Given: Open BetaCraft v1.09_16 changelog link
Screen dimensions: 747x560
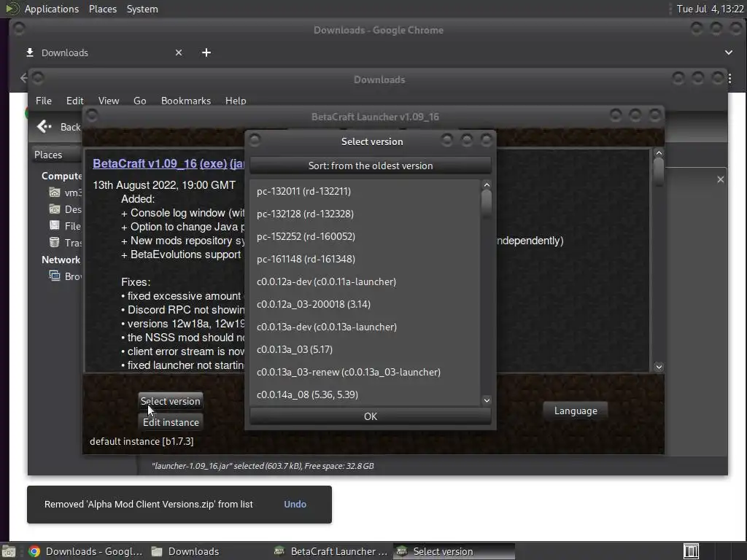Looking at the screenshot, I should (145, 163).
